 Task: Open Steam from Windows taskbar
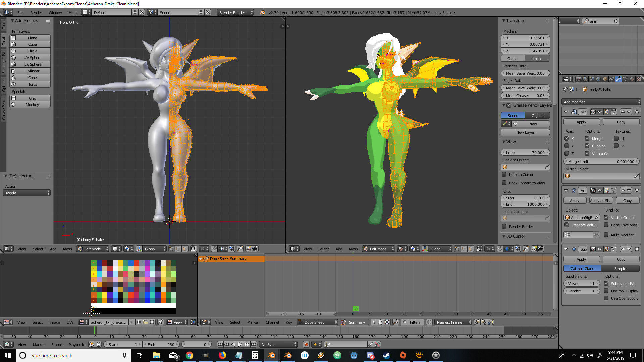(386, 355)
